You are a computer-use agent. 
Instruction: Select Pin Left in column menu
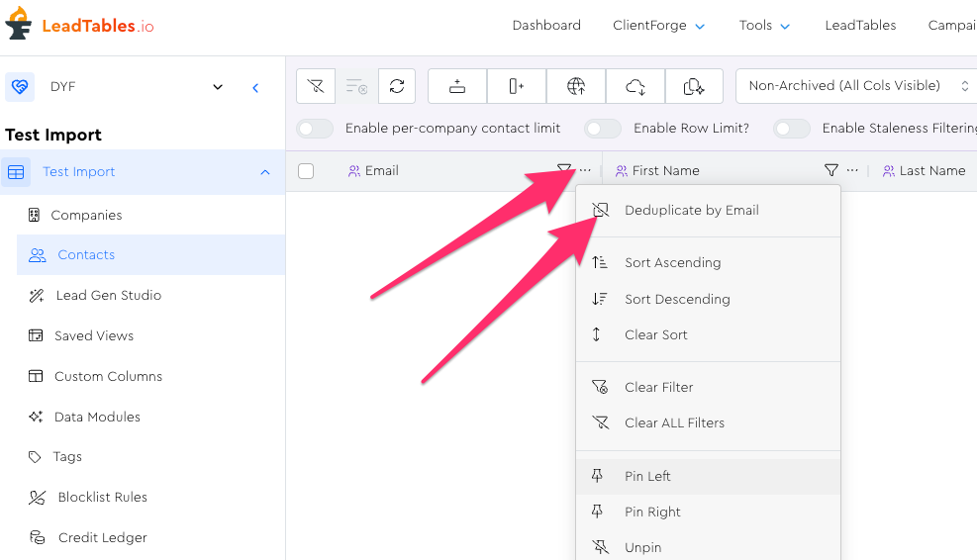coord(647,477)
